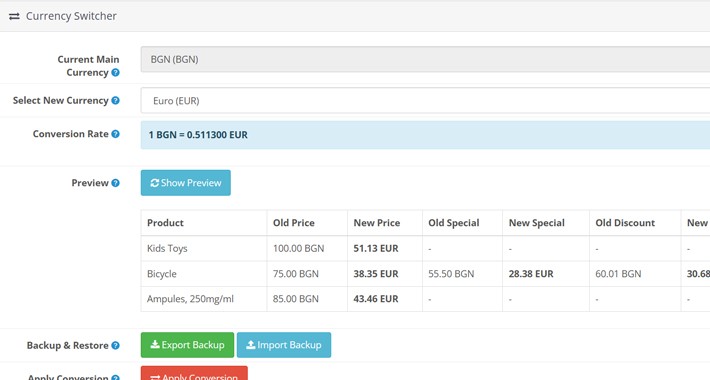This screenshot has height=380, width=710.
Task: Click the 55.50 BGN old special
Action: coord(451,274)
